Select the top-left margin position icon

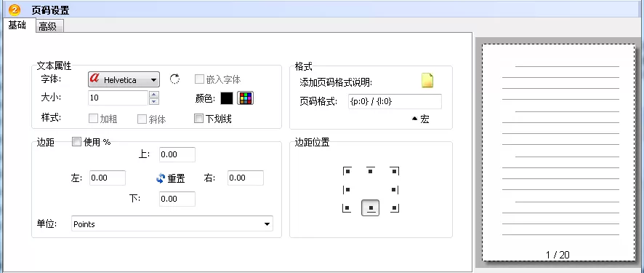click(x=347, y=171)
